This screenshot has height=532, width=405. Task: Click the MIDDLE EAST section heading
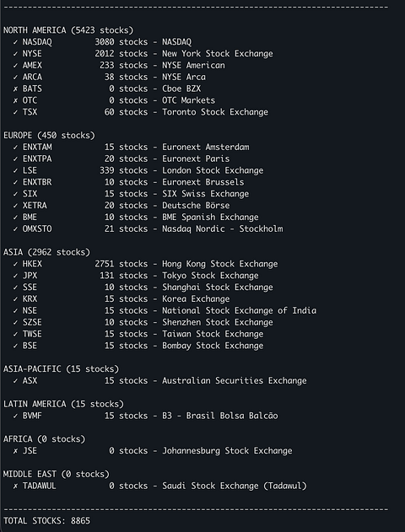[x=57, y=474]
